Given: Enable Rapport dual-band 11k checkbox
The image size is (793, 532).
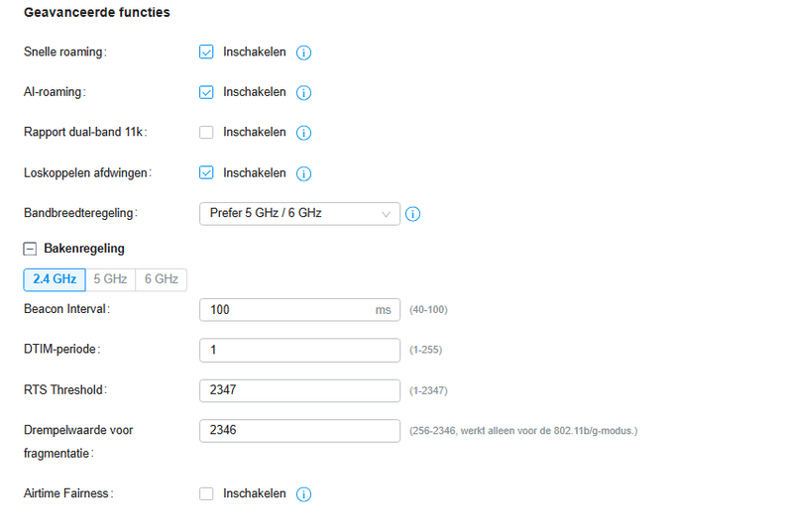Looking at the screenshot, I should [206, 132].
